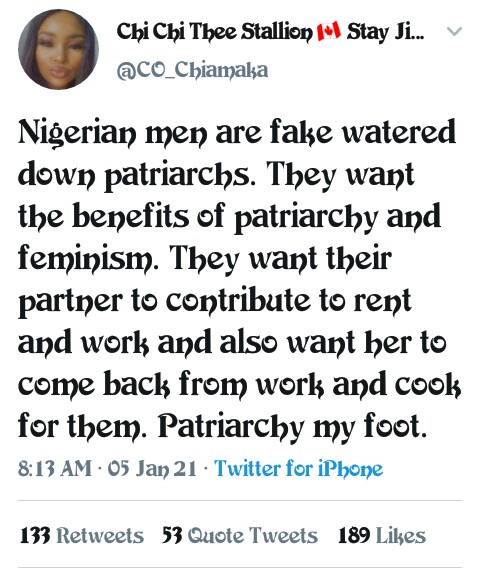This screenshot has height=569, width=480.
Task: Expand the tweet options chevron
Action: [x=454, y=32]
